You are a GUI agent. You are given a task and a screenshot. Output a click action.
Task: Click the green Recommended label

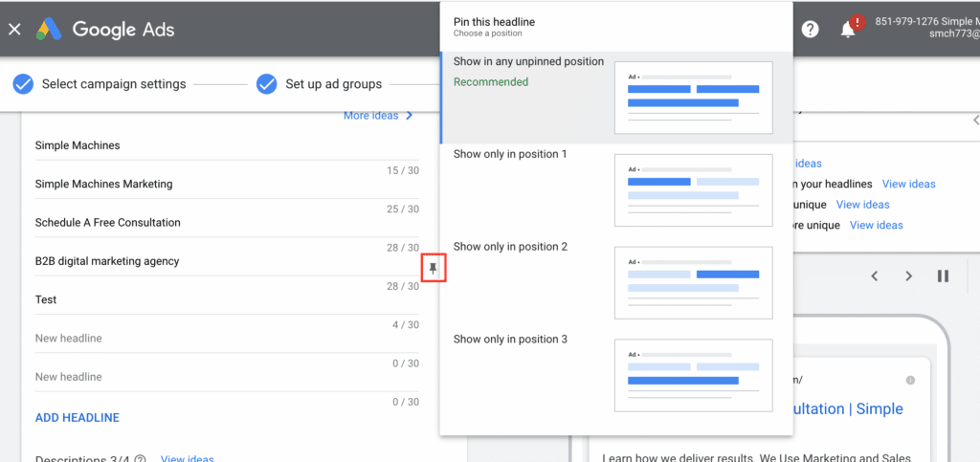point(491,82)
